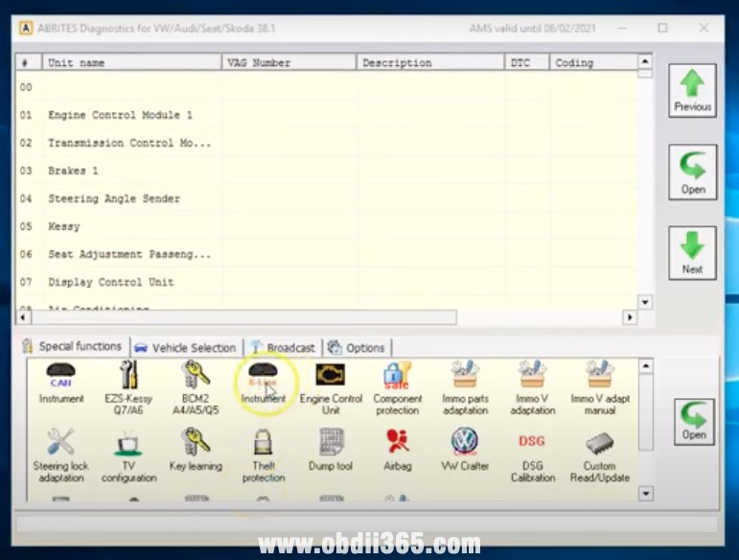Select the Key learning icon
The height and width of the screenshot is (560, 739).
196,450
